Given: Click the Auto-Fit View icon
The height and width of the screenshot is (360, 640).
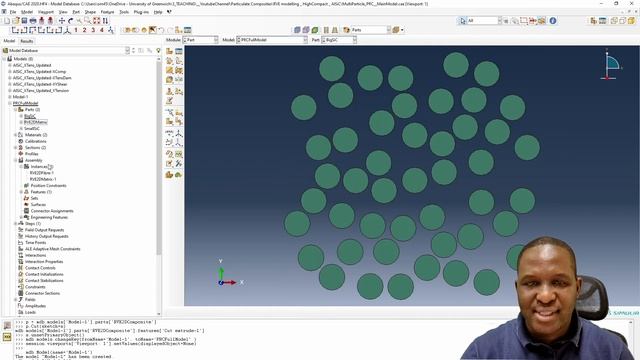Looking at the screenshot, I should 96,20.
